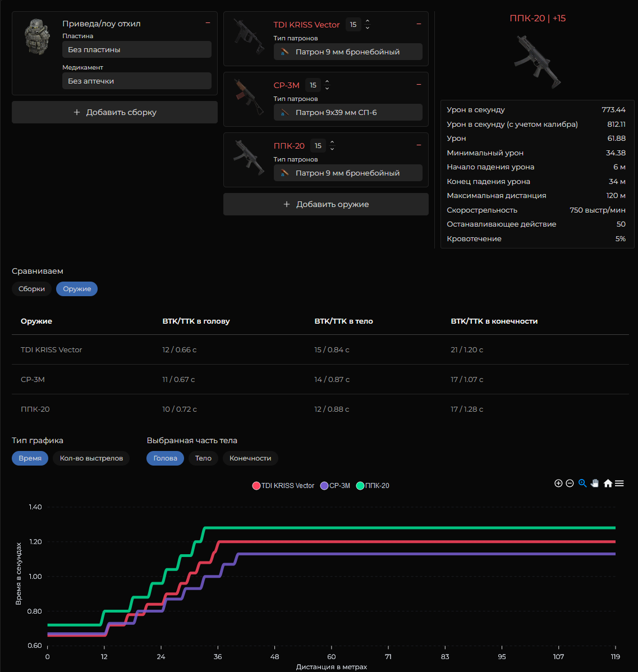638x672 pixels.
Task: Activate the selection zoom magnifier tool
Action: 582,484
